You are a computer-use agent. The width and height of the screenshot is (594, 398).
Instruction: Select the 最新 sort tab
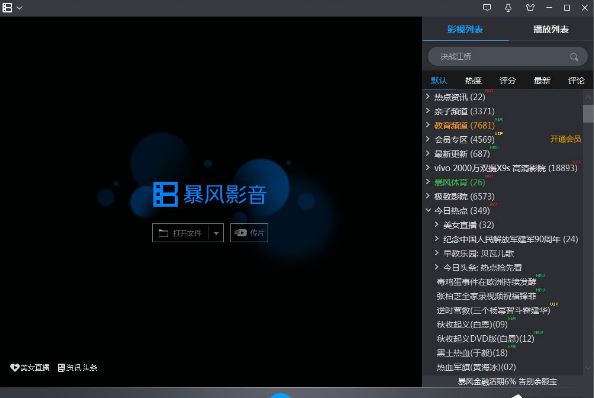[x=542, y=80]
